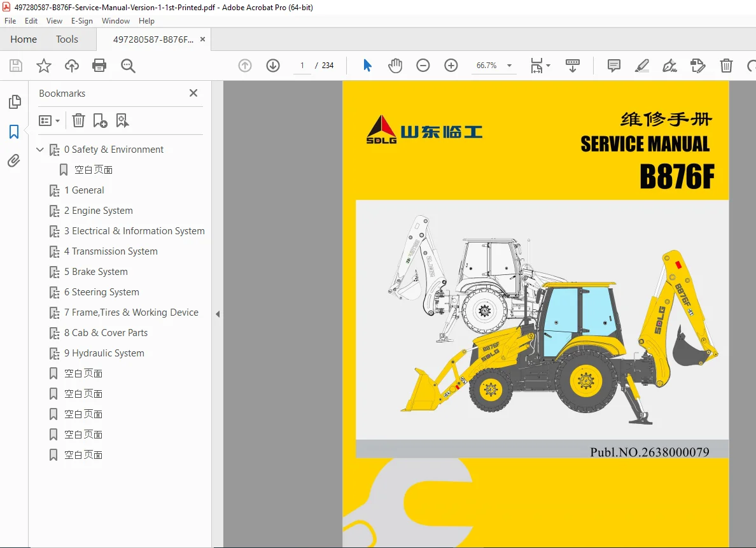Image resolution: width=756 pixels, height=548 pixels.
Task: Go to next page arrow
Action: tap(273, 66)
